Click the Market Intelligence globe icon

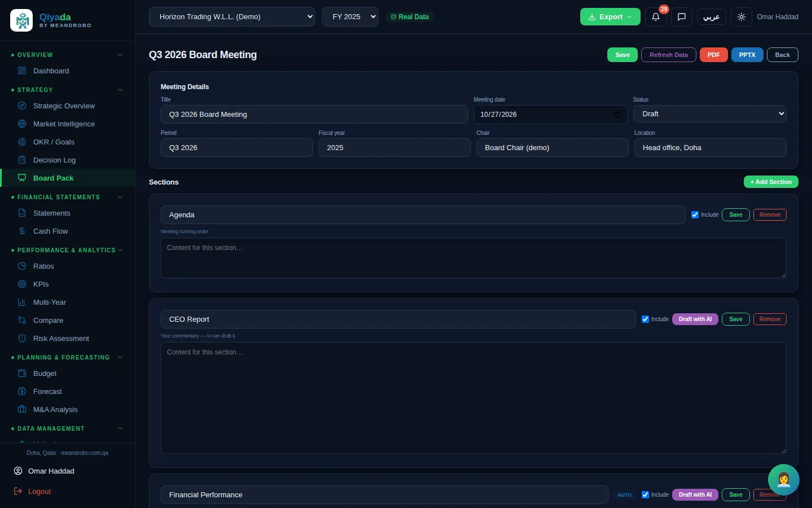pos(22,124)
